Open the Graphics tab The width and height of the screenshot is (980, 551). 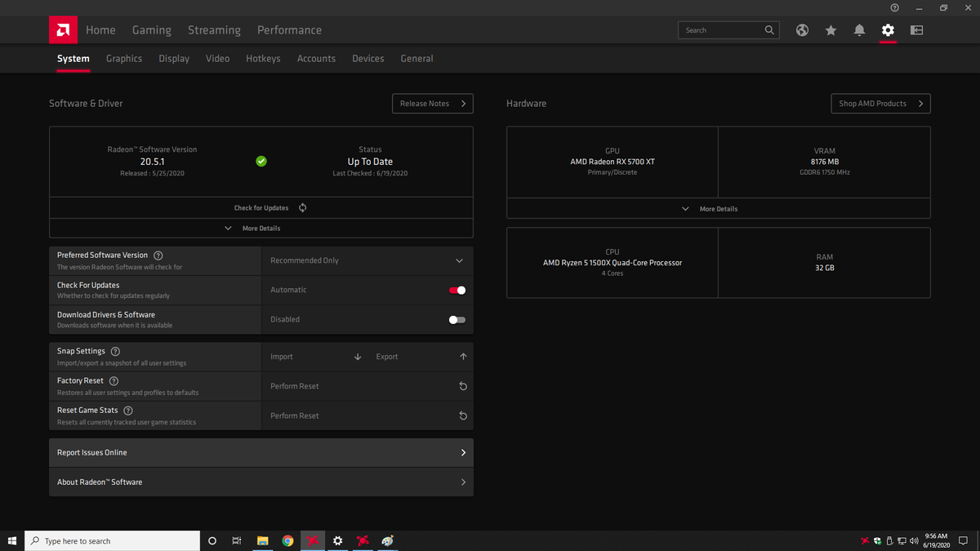pyautogui.click(x=124, y=58)
